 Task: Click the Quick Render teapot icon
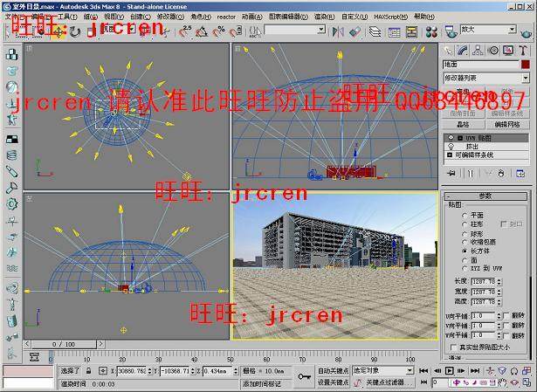click(x=527, y=33)
